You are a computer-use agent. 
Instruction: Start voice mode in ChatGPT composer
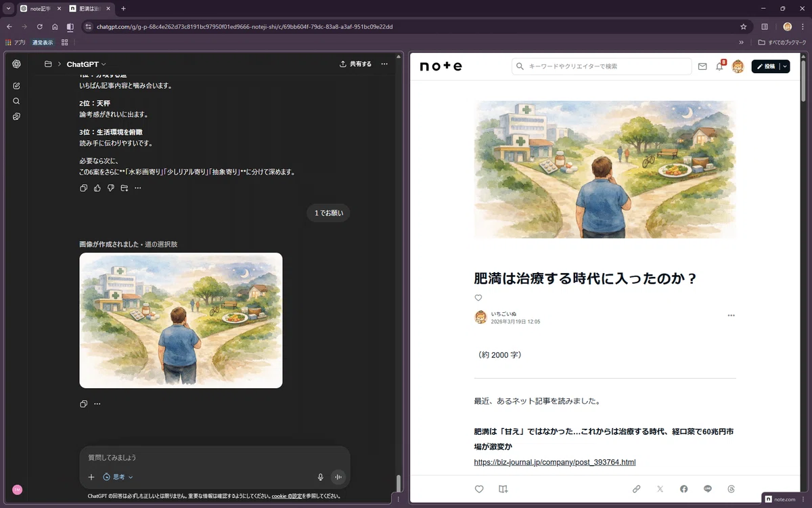338,477
